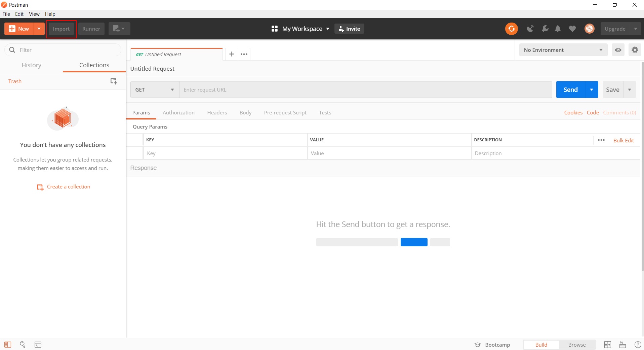Select the Pre-request Script tab
This screenshot has width=644, height=350.
click(x=285, y=112)
